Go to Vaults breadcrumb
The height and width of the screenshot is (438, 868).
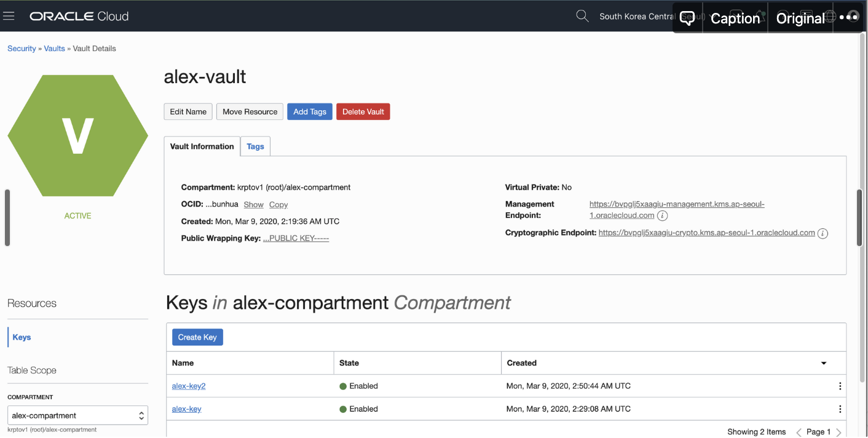(x=54, y=49)
